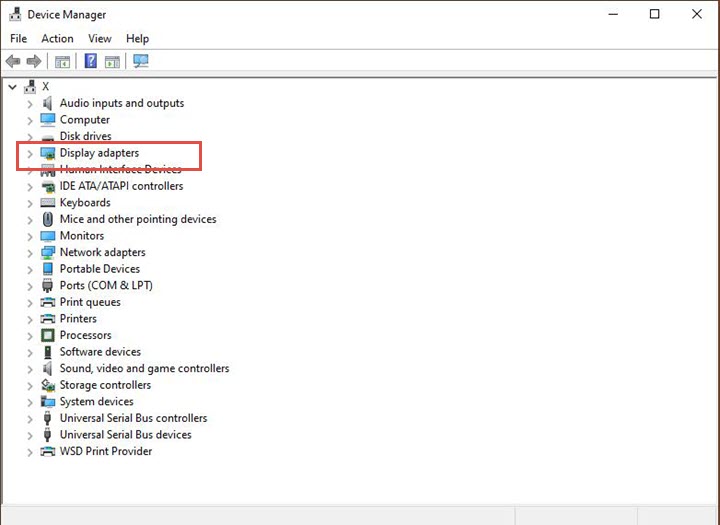The height and width of the screenshot is (525, 720).
Task: Expand Universal Serial Bus controllers chevron
Action: pyautogui.click(x=30, y=419)
